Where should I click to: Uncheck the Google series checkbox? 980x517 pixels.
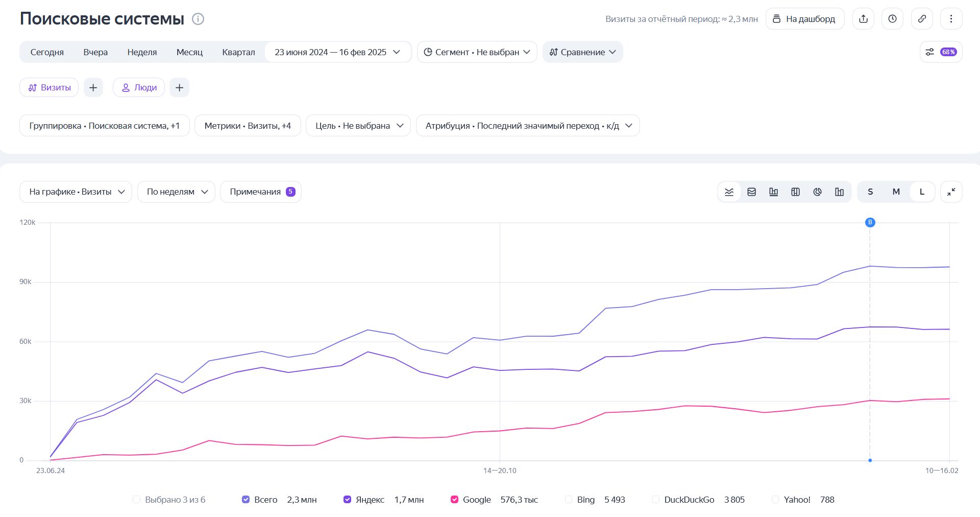pyautogui.click(x=454, y=500)
